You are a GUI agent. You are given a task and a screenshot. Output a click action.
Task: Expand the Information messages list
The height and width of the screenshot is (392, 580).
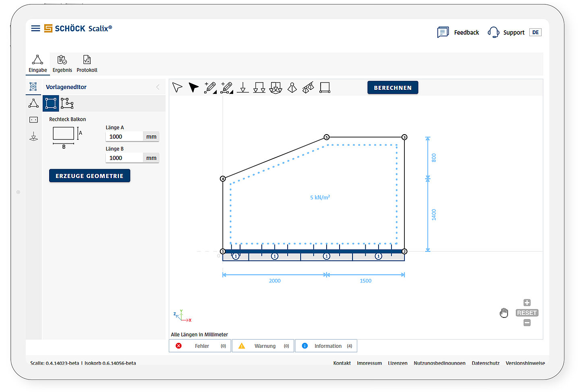(x=326, y=346)
